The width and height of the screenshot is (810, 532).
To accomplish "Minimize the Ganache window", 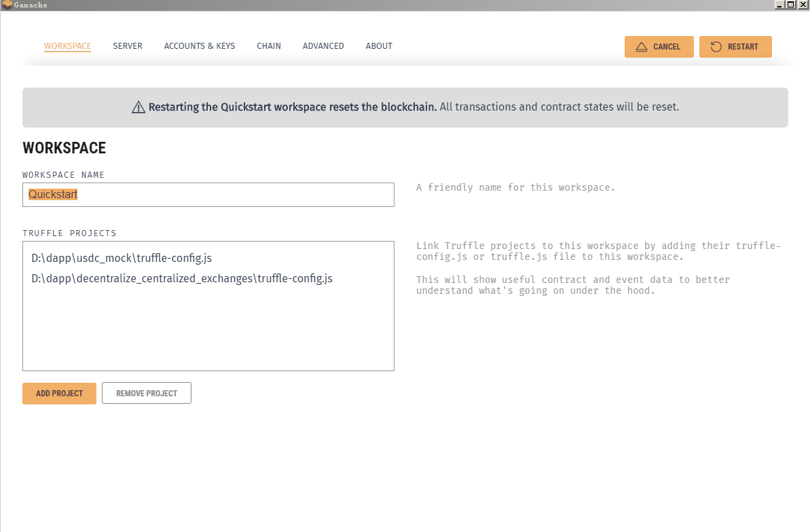I will point(779,5).
